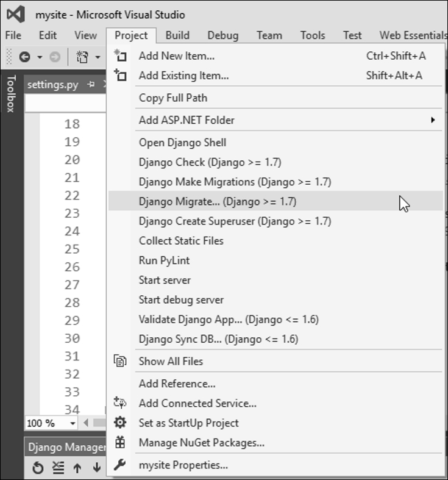Click the Visual Studio logo icon
Viewport: 448px width, 480px height.
(16, 14)
